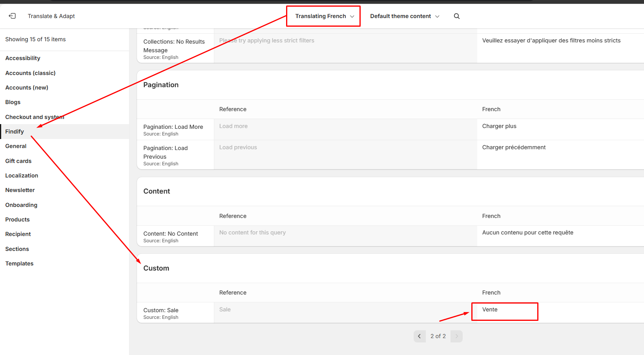Click the Pagination: Load Previous row label
Image resolution: width=644 pixels, height=355 pixels.
click(x=166, y=152)
